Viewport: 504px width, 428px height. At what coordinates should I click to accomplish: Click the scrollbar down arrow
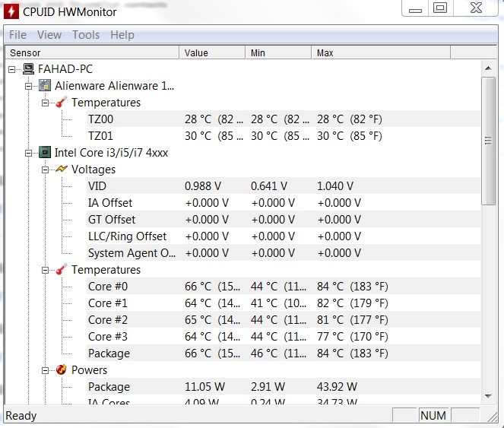[488, 396]
